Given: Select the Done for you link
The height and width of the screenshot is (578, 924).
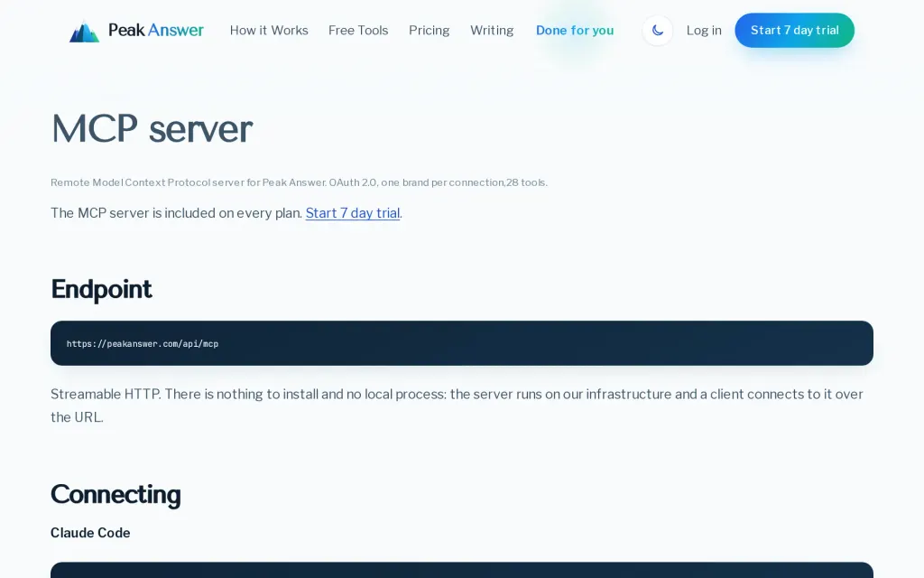Looking at the screenshot, I should [x=575, y=30].
